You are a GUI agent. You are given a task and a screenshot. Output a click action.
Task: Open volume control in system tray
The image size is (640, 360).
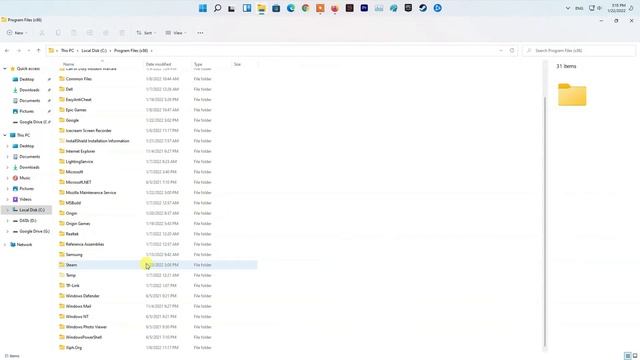(x=600, y=8)
